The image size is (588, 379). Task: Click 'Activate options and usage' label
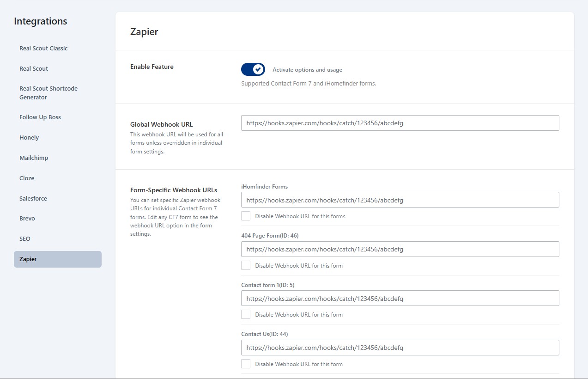pos(307,70)
